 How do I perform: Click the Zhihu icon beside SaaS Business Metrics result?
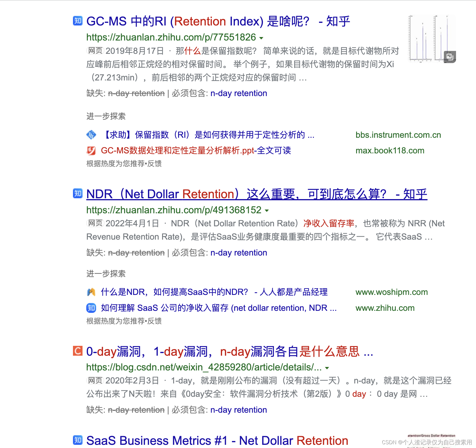coord(77,440)
